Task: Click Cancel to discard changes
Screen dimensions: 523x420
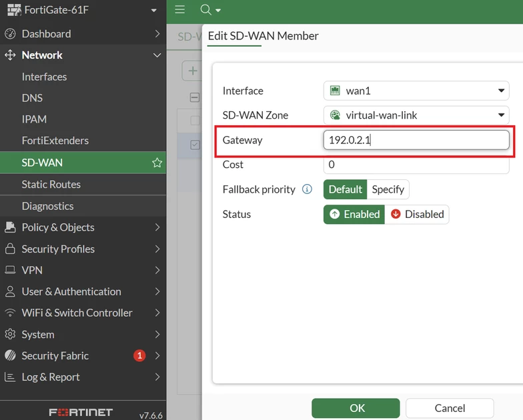Action: coord(450,408)
